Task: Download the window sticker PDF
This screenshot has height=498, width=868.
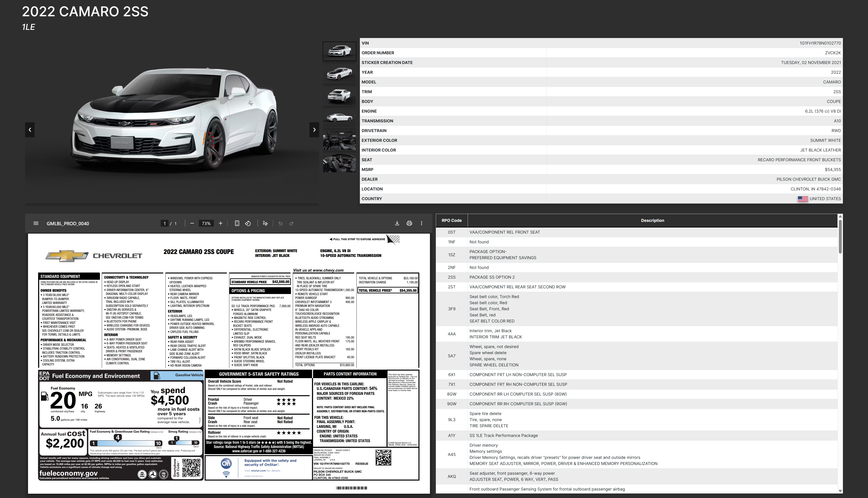Action: (x=397, y=223)
